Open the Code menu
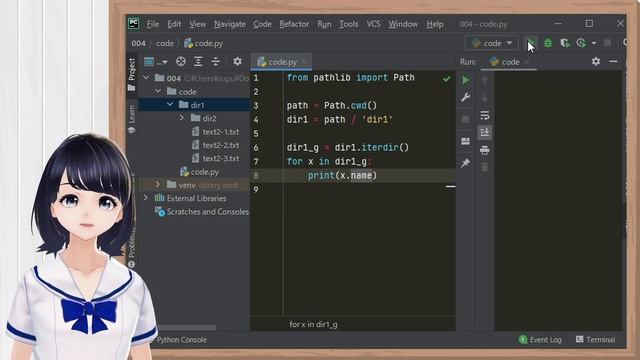This screenshot has width=640, height=360. pyautogui.click(x=262, y=24)
